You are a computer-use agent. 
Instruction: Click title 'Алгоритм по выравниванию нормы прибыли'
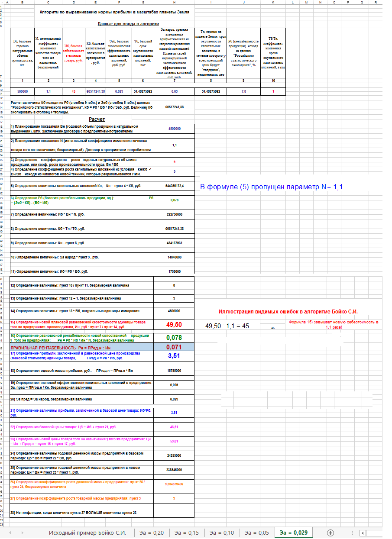tap(114, 13)
